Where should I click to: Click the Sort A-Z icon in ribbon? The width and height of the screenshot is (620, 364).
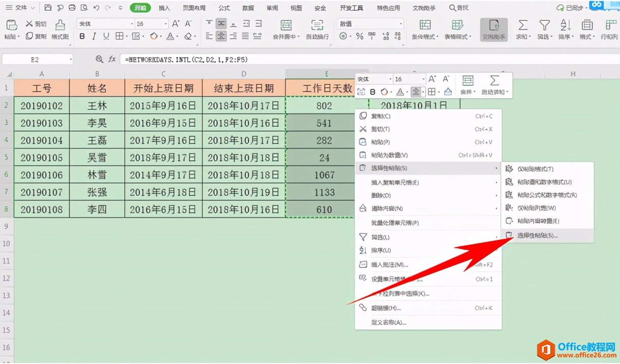click(x=566, y=25)
